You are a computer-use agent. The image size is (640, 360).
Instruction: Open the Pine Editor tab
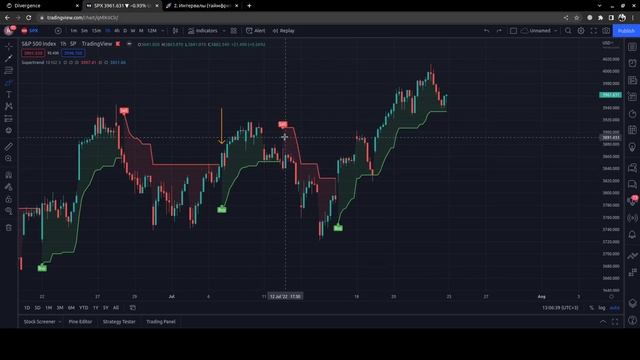point(80,322)
